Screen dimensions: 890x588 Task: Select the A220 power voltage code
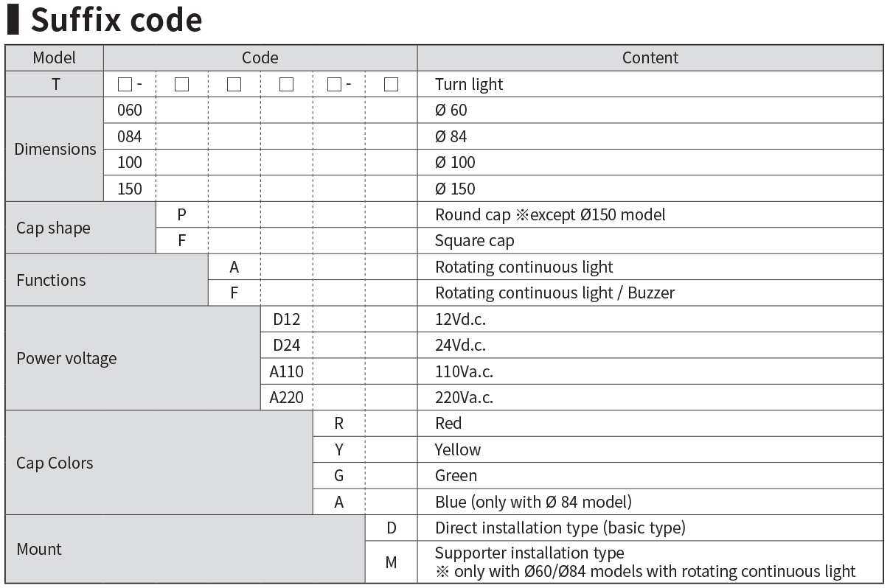(287, 397)
